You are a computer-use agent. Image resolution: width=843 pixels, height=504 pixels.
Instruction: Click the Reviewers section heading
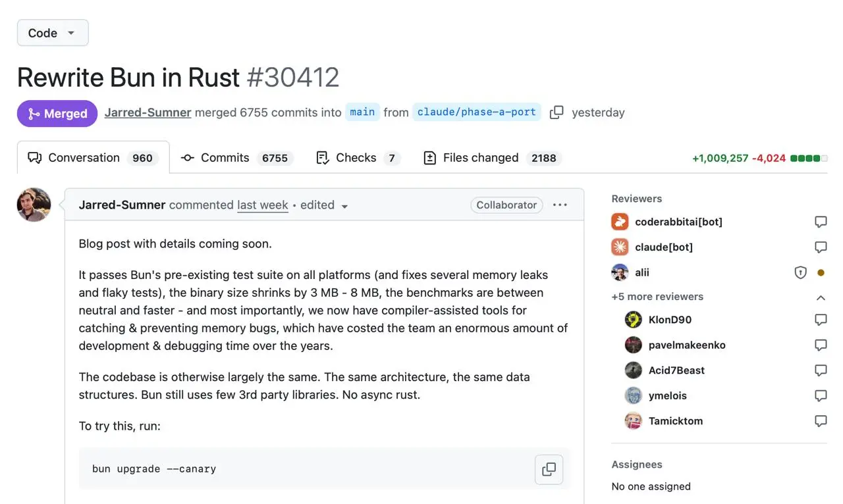click(637, 199)
